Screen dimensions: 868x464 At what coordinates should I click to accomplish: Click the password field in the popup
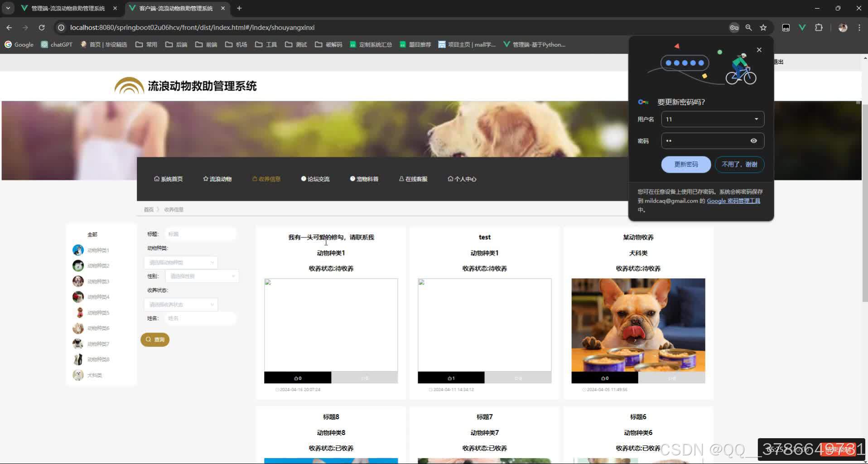pos(713,141)
